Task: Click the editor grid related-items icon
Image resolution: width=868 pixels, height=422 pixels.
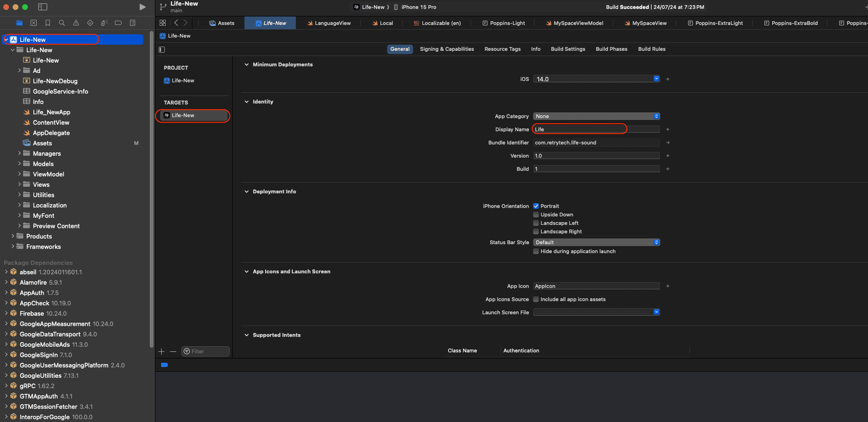Action: [162, 23]
